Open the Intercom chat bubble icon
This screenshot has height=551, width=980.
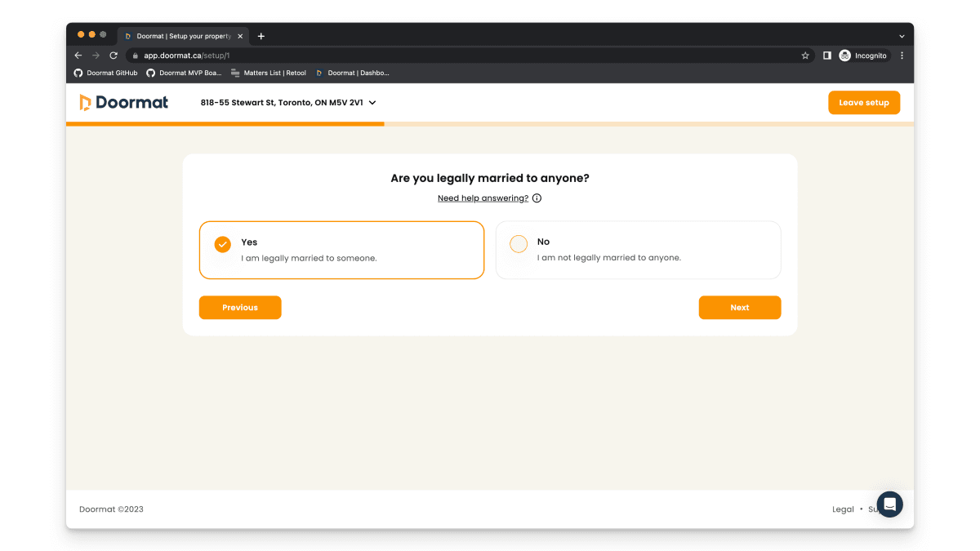(889, 504)
